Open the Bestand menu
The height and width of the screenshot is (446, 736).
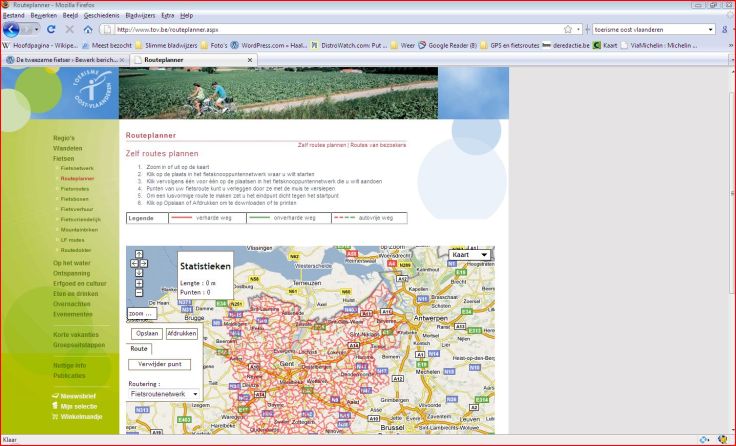coord(14,15)
